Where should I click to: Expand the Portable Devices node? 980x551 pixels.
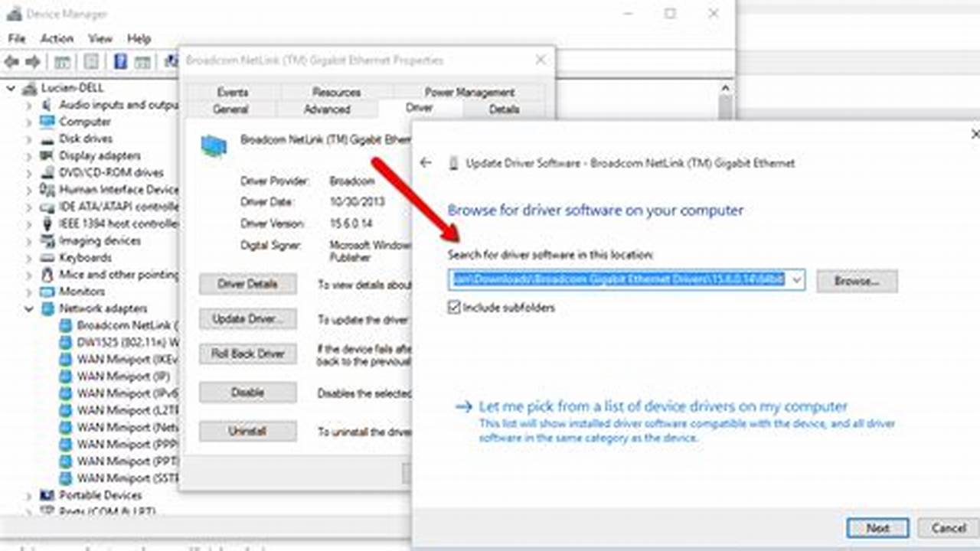28,495
